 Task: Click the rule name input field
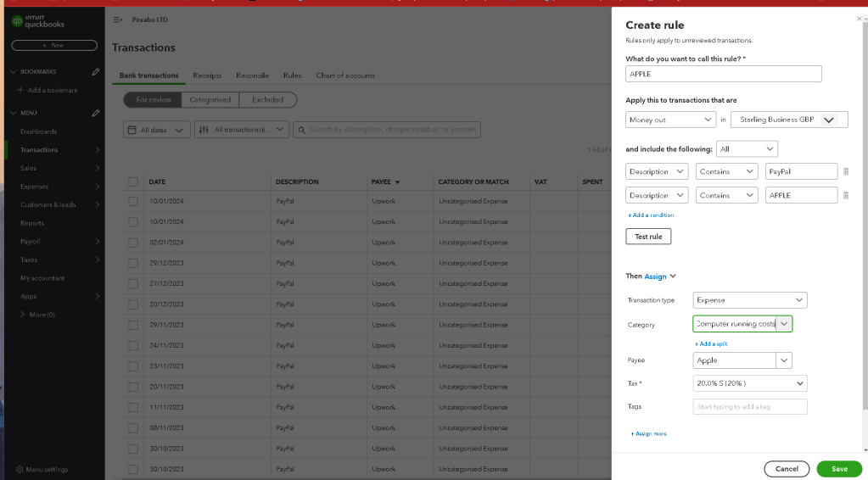tap(724, 74)
